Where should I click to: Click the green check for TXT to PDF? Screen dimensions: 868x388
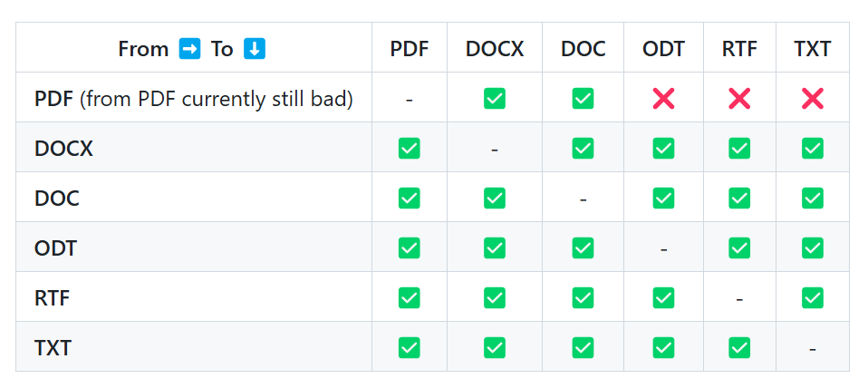click(x=410, y=347)
